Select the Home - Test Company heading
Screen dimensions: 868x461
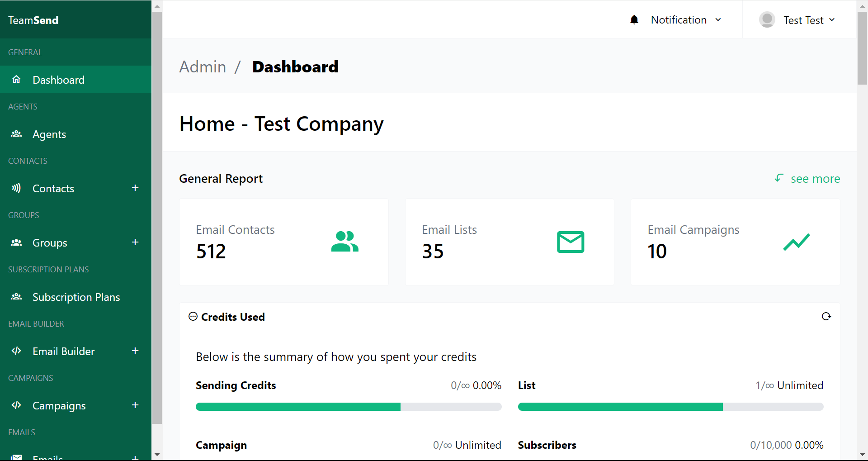(x=281, y=124)
